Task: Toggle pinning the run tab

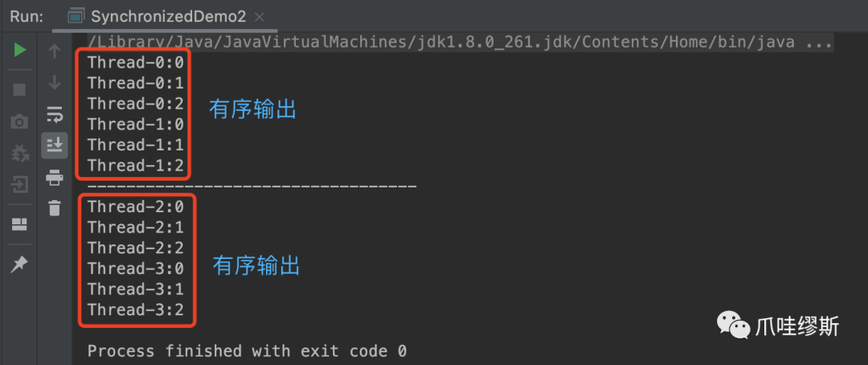Action: click(x=19, y=265)
